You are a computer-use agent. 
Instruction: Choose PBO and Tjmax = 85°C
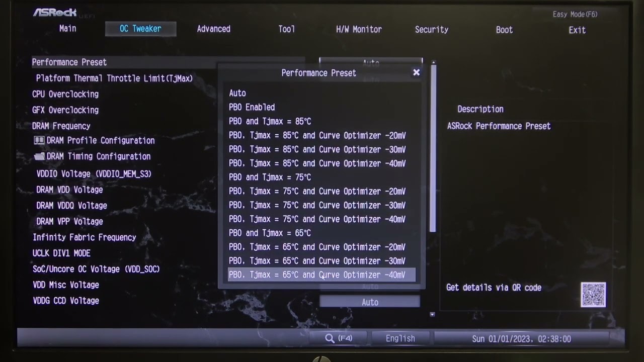click(270, 121)
